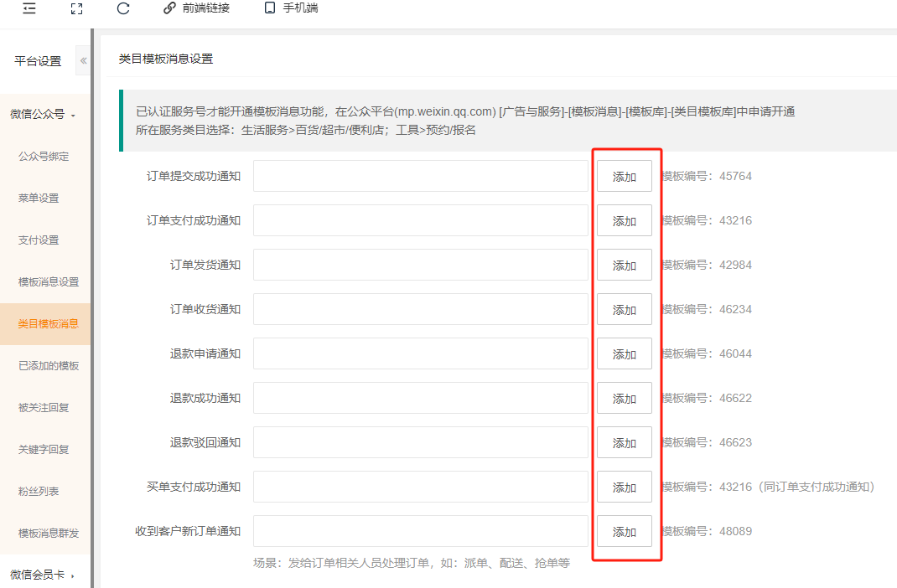Toggle fullscreen mode icon

pos(76,8)
